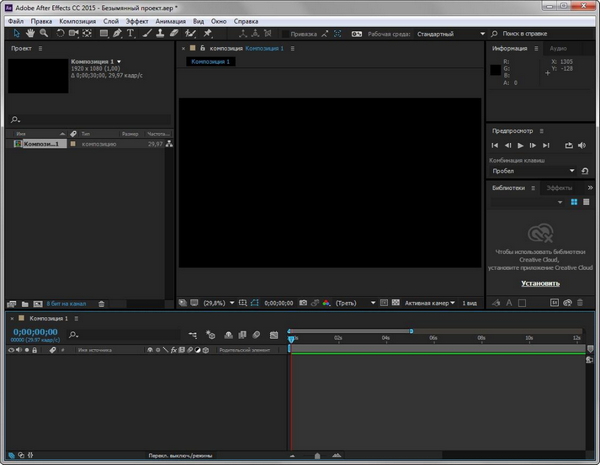Select the Text (T) tool
Viewport: 600px width, 465px height.
131,33
